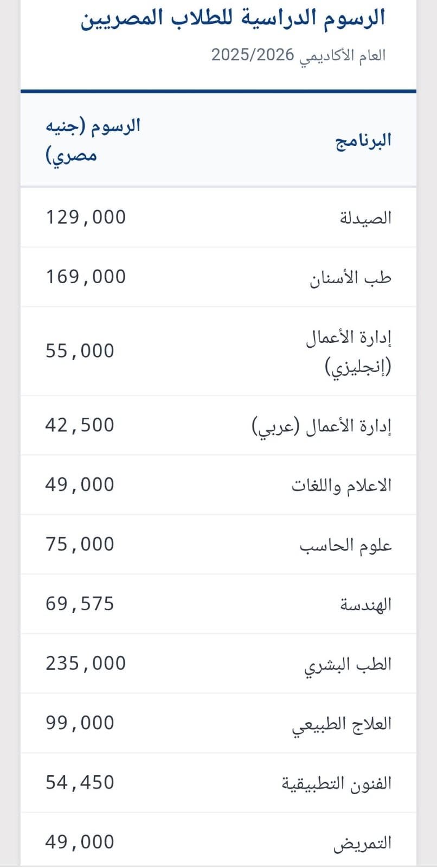The image size is (437, 868).
Task: Select the الاعلام واللغات row
Action: pos(218,485)
